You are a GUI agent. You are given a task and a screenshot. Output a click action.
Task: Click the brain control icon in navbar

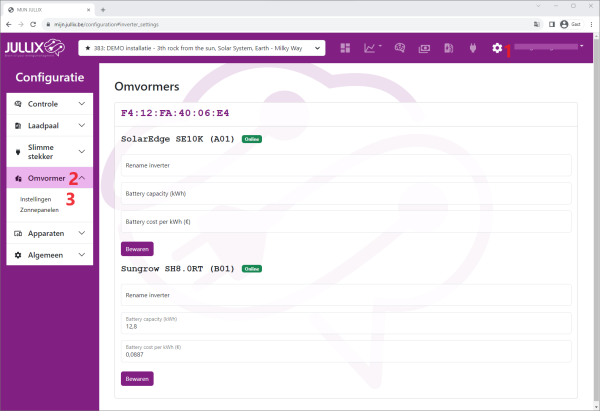pos(399,48)
